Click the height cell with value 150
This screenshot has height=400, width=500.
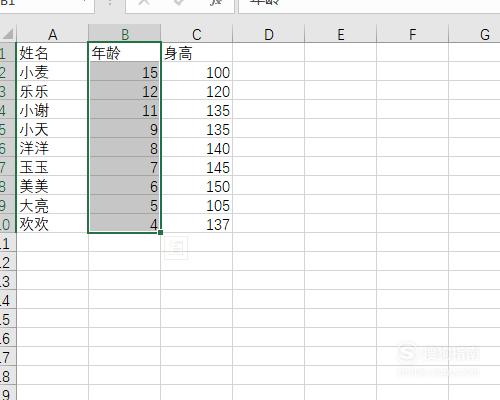pos(197,186)
